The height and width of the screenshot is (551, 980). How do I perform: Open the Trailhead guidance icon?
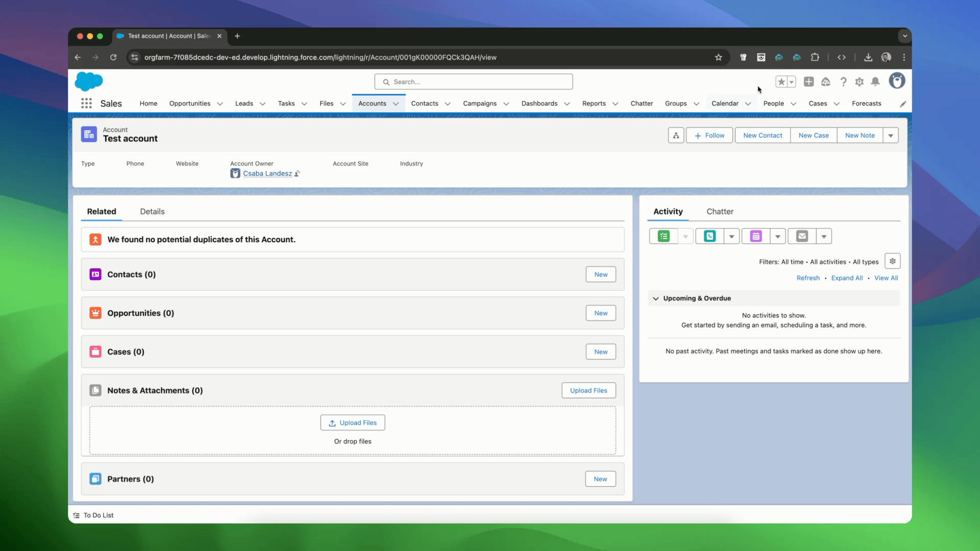[x=826, y=82]
